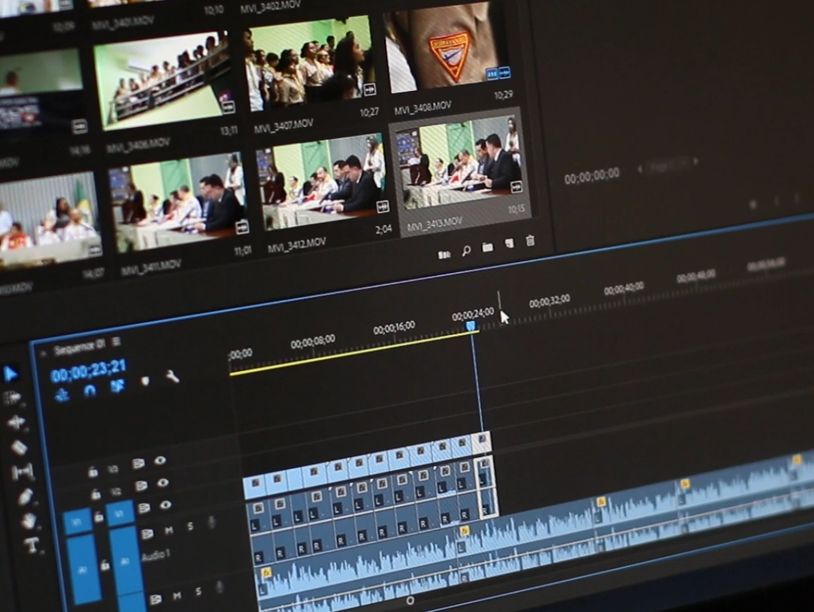Select MVI_3406.MOV clip thumbnail
814x612 pixels.
coord(165,80)
